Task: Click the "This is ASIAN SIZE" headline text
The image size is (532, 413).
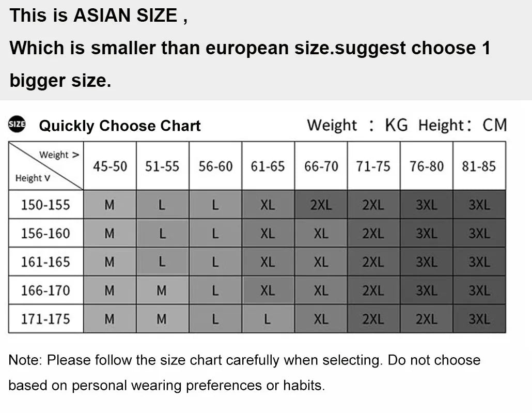Action: click(99, 16)
